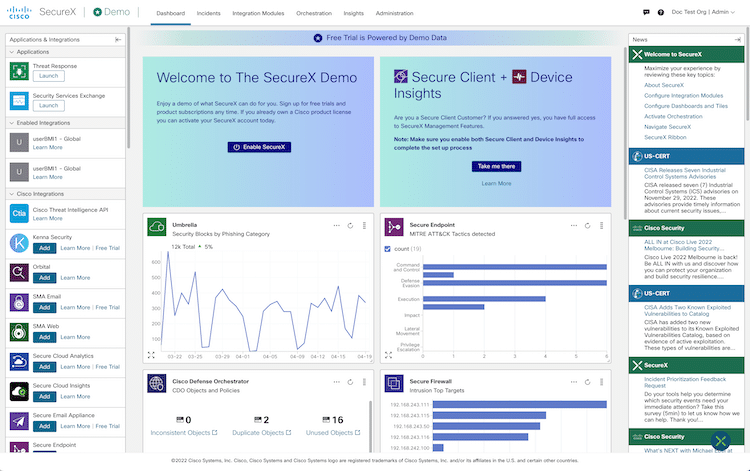The image size is (750, 471).
Task: Open Activate Orchestration news link
Action: pos(673,117)
